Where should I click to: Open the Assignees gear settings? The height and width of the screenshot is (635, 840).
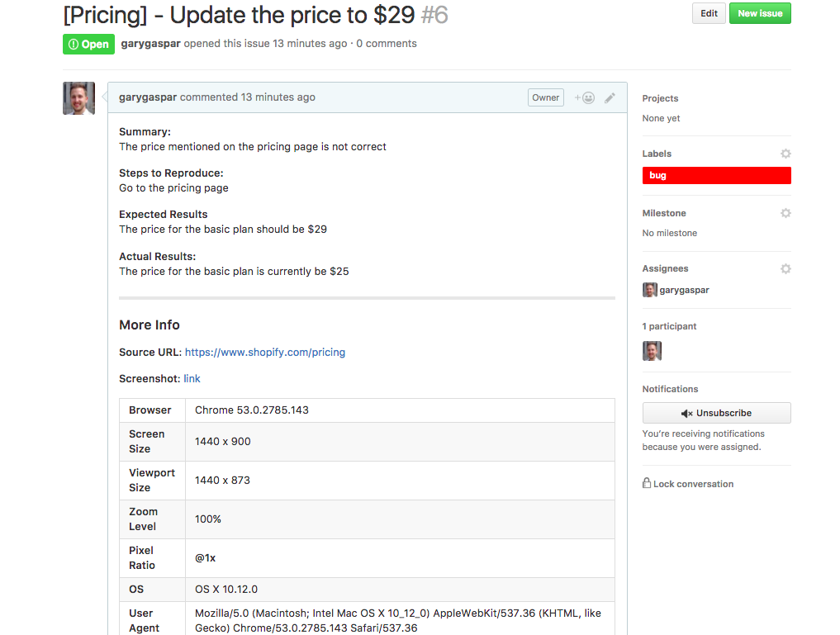click(785, 268)
